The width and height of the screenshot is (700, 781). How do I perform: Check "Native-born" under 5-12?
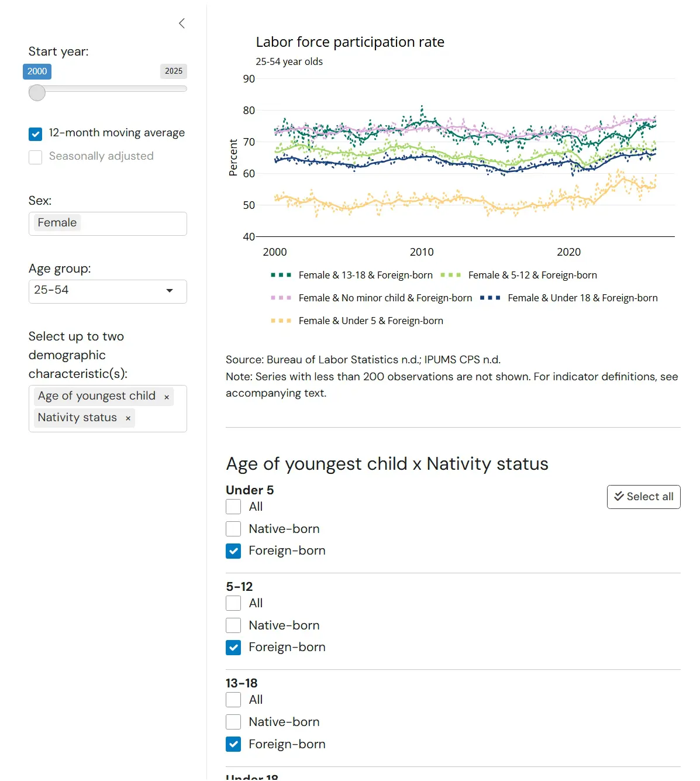(x=233, y=625)
